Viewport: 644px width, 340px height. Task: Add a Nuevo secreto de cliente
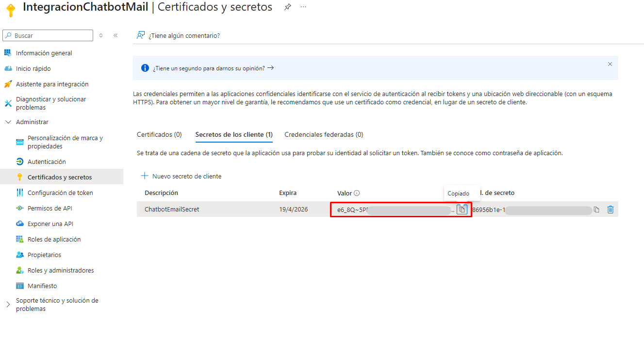point(181,176)
